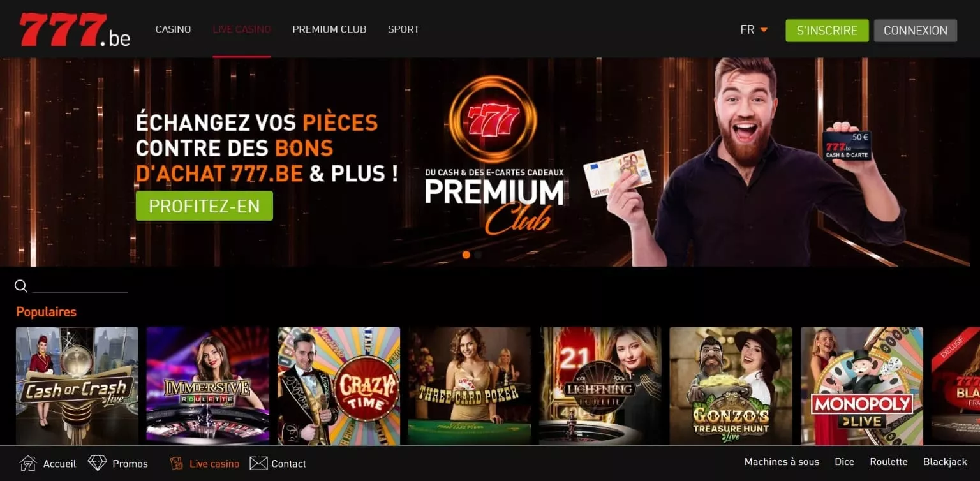Open the Crazy Time game thumbnail

[x=339, y=386]
